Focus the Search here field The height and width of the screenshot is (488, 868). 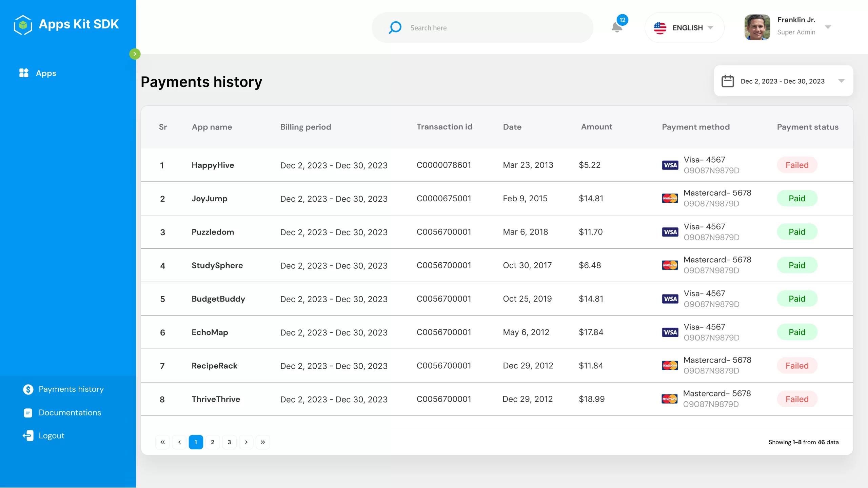(x=482, y=28)
